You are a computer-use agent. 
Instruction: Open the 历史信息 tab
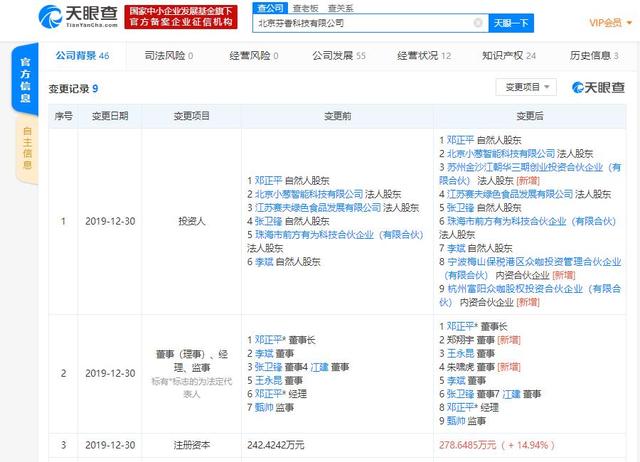click(594, 56)
